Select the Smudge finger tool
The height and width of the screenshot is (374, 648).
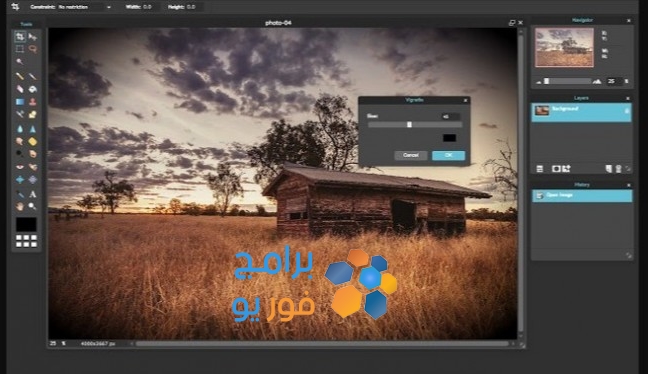click(x=19, y=142)
